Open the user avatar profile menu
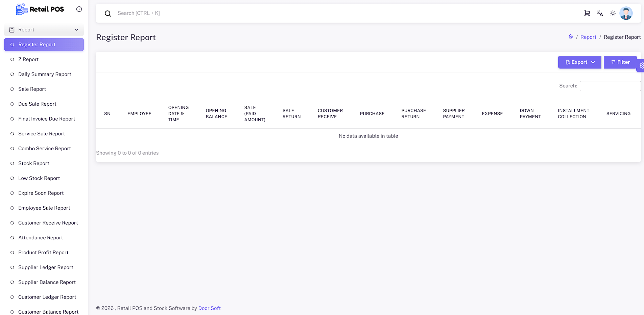 point(626,13)
